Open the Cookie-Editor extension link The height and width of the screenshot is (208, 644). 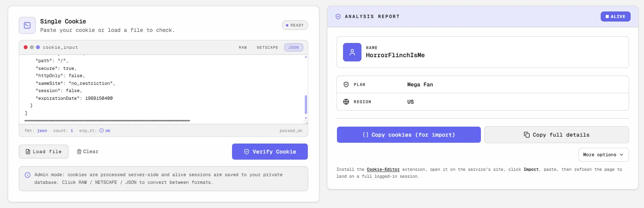click(x=383, y=169)
